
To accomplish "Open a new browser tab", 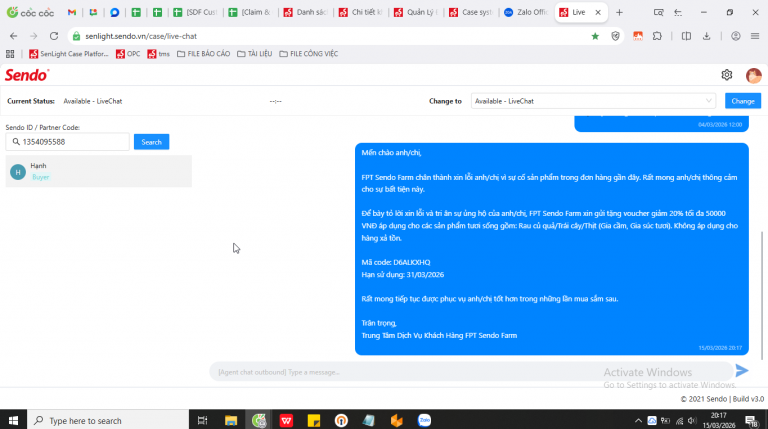I will (619, 12).
